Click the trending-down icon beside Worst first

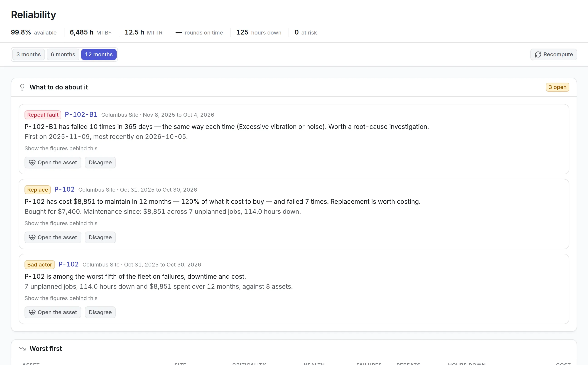22,349
